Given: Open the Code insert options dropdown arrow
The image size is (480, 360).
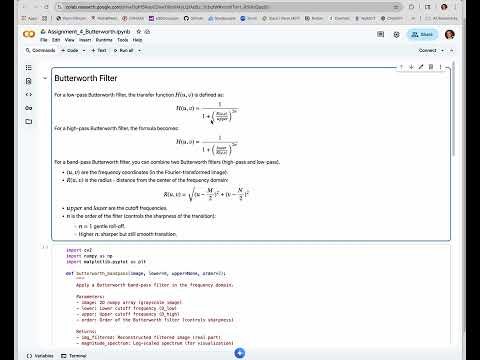Looking at the screenshot, I should pos(84,50).
